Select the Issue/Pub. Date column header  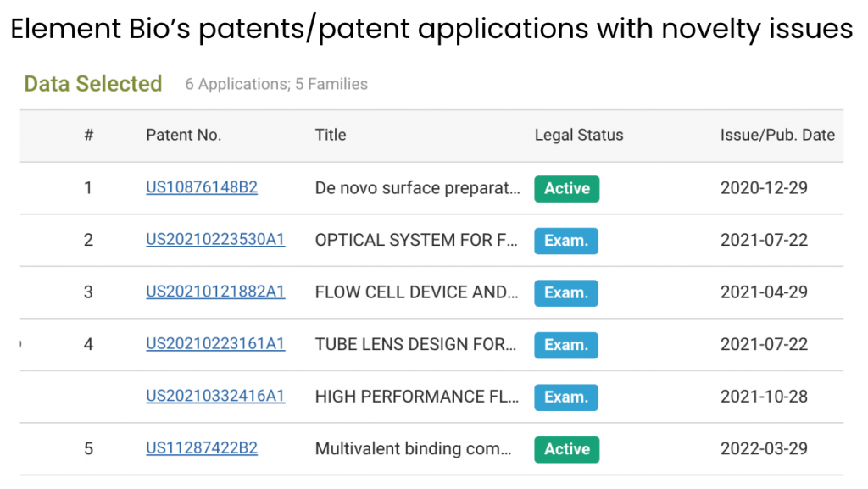(x=777, y=135)
